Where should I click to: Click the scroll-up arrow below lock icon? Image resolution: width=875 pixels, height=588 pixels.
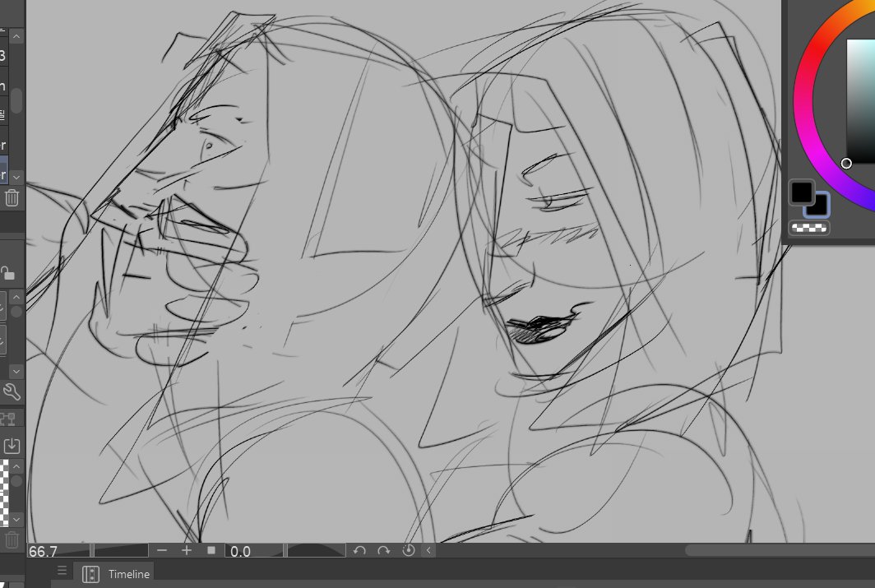(16, 297)
